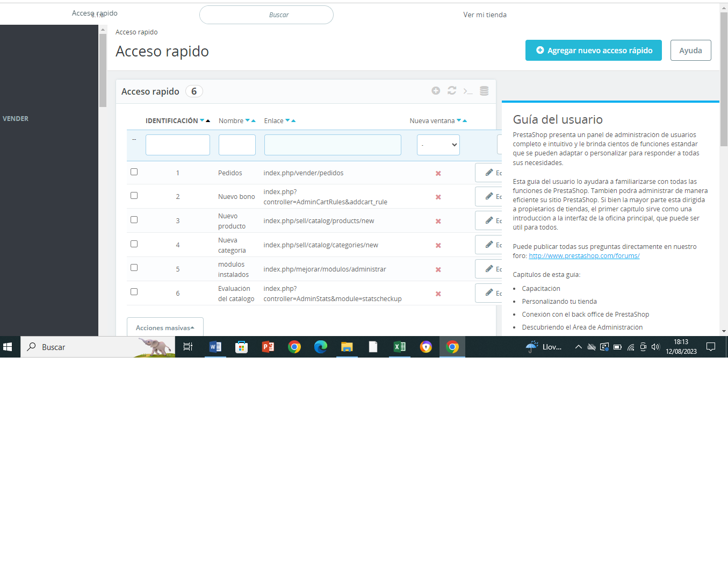
Task: Click the Windows taskbar Buscar search box
Action: click(98, 347)
